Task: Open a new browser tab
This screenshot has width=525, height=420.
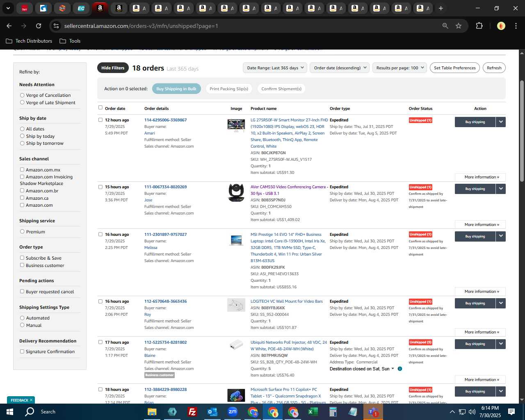Action: tap(441, 8)
